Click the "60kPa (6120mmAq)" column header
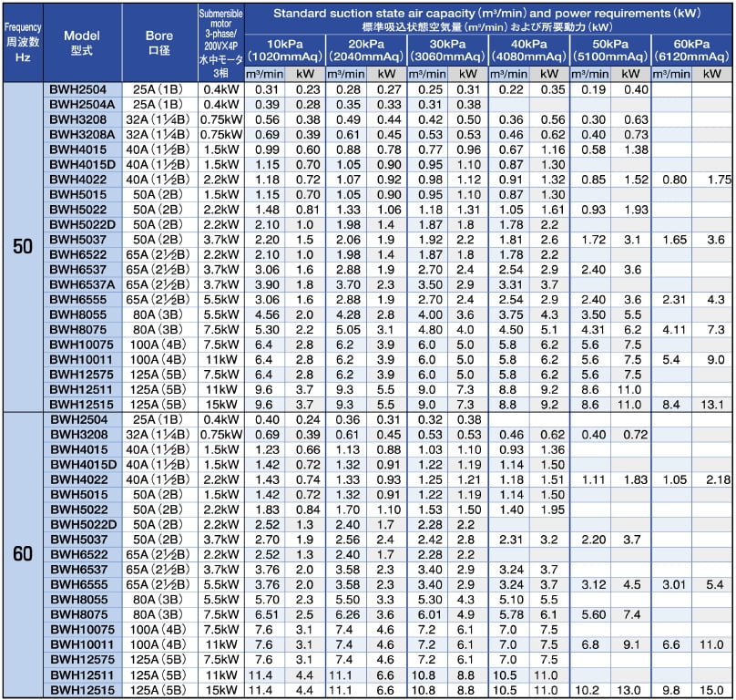Image resolution: width=736 pixels, height=700 pixels. point(691,50)
